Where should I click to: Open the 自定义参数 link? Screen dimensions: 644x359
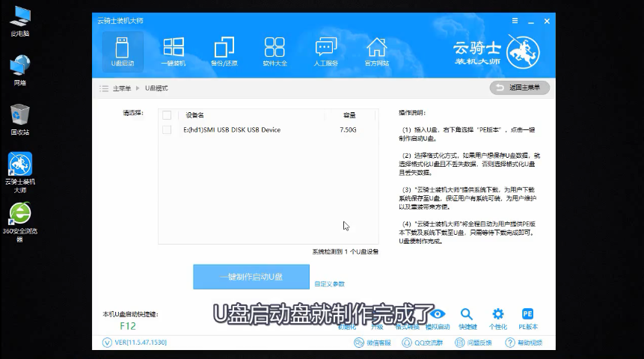329,283
